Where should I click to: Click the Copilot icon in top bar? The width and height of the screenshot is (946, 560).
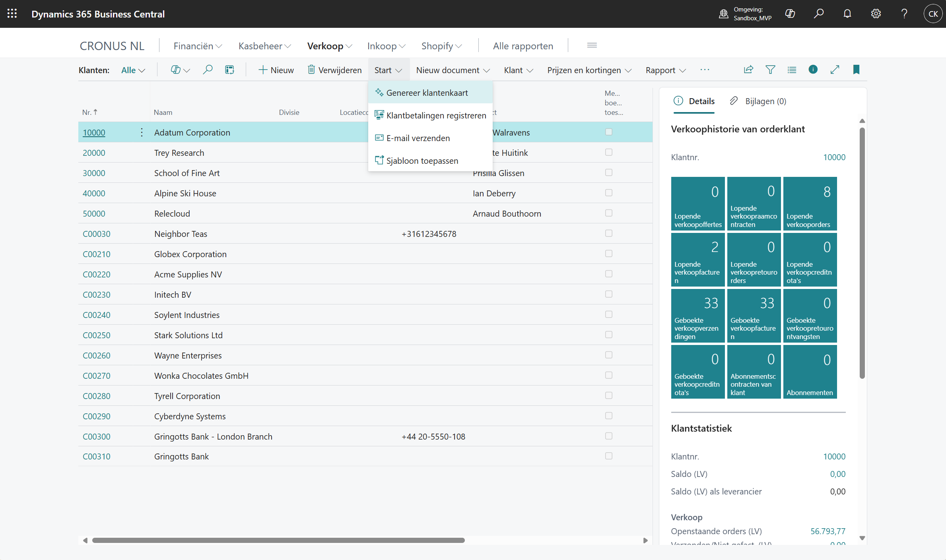click(x=790, y=14)
